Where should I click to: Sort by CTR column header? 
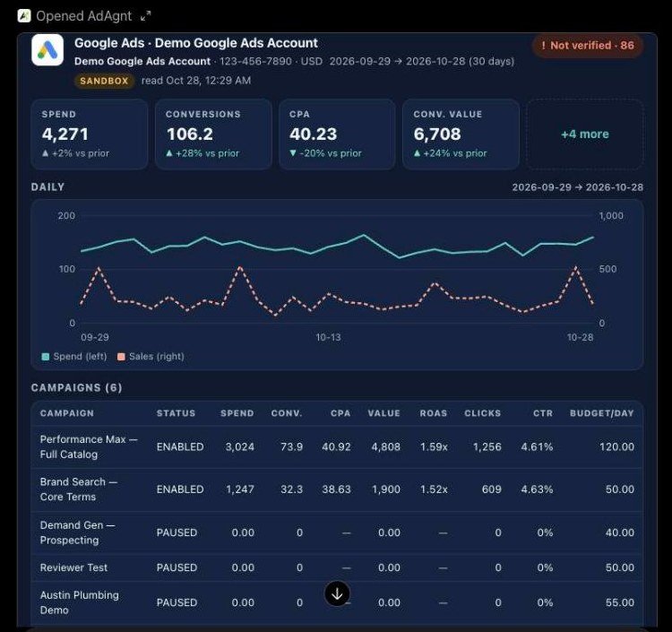click(543, 413)
